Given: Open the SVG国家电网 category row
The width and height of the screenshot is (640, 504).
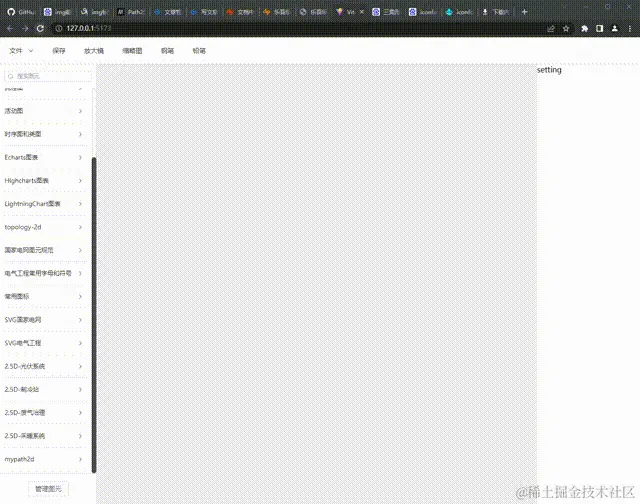Looking at the screenshot, I should click(x=44, y=320).
